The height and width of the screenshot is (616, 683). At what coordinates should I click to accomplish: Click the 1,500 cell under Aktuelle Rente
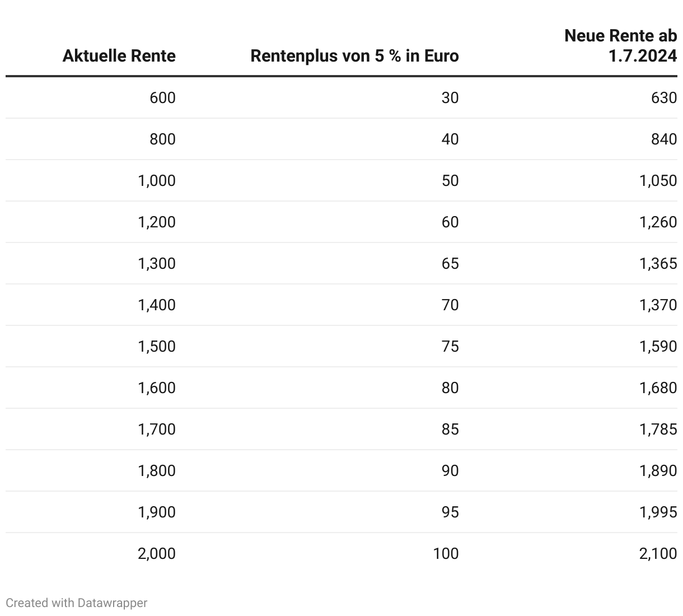[x=156, y=347]
